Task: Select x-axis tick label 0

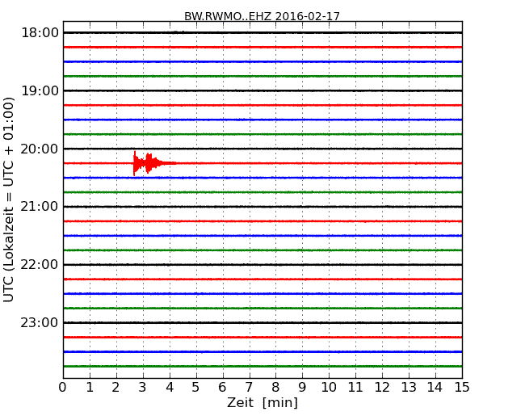Action: click(63, 387)
